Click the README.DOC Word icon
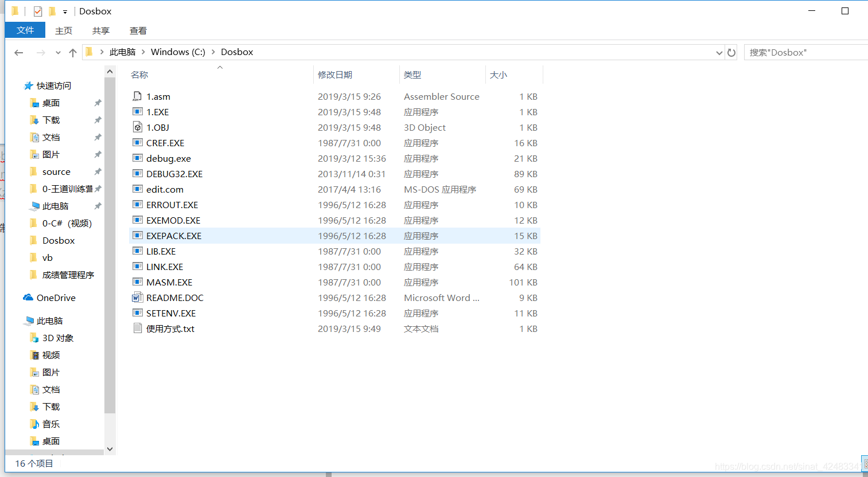Screen dimensions: 868x477 pos(137,298)
